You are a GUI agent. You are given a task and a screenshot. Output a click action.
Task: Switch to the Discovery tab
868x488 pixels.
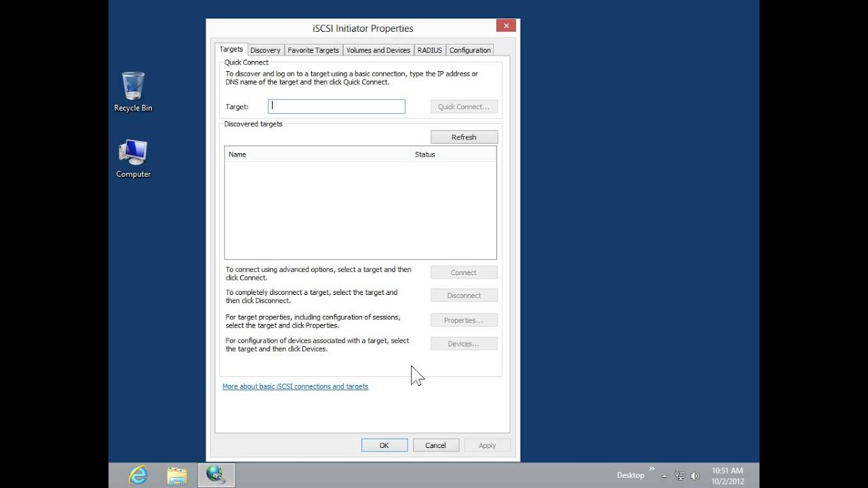pos(265,50)
